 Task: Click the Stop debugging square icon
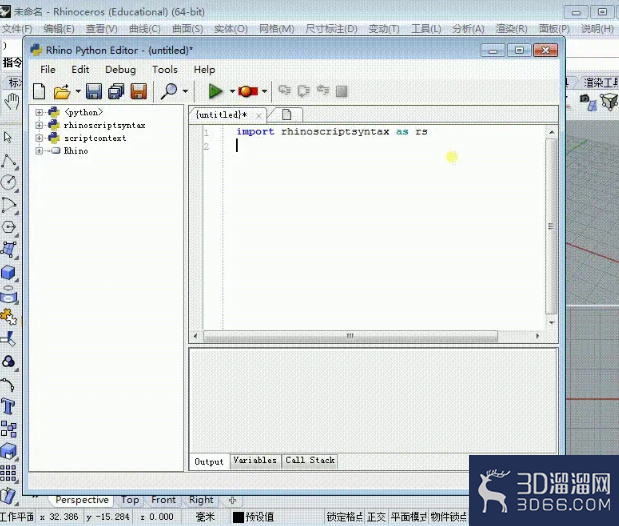click(341, 92)
